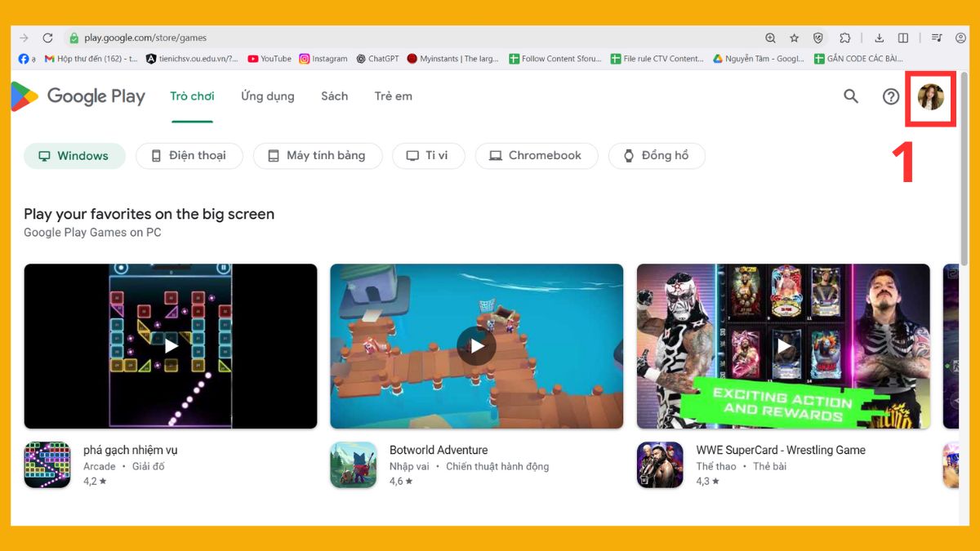Open the browser extensions puzzle icon

point(845,38)
